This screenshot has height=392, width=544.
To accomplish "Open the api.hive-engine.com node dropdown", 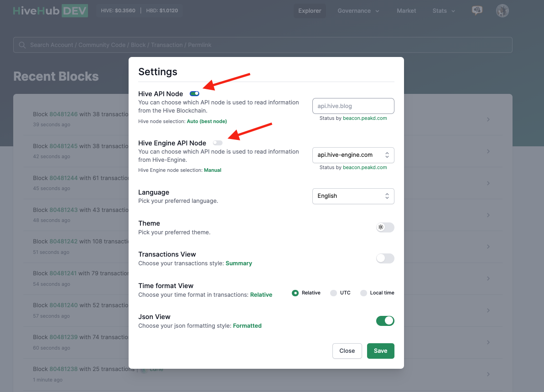I will [x=353, y=155].
